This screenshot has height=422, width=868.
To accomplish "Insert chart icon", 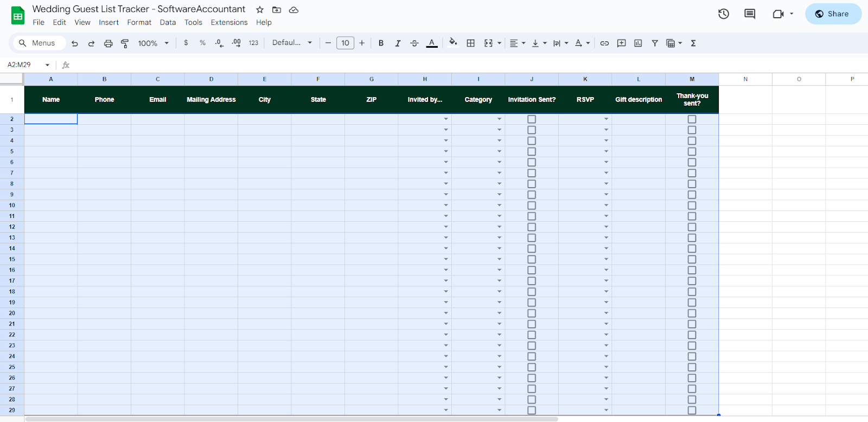I will point(638,43).
